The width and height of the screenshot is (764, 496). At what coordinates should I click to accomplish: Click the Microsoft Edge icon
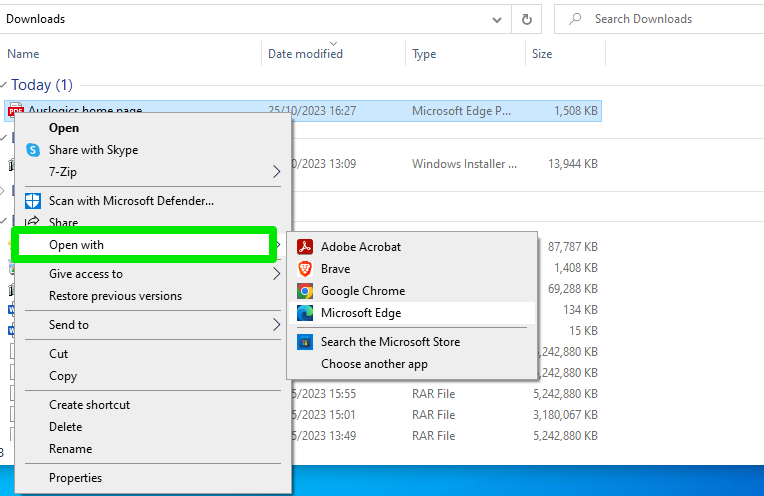(x=304, y=313)
